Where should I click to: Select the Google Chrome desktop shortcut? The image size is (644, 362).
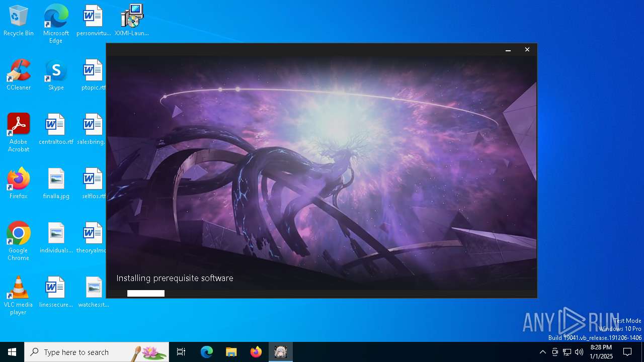(x=19, y=241)
